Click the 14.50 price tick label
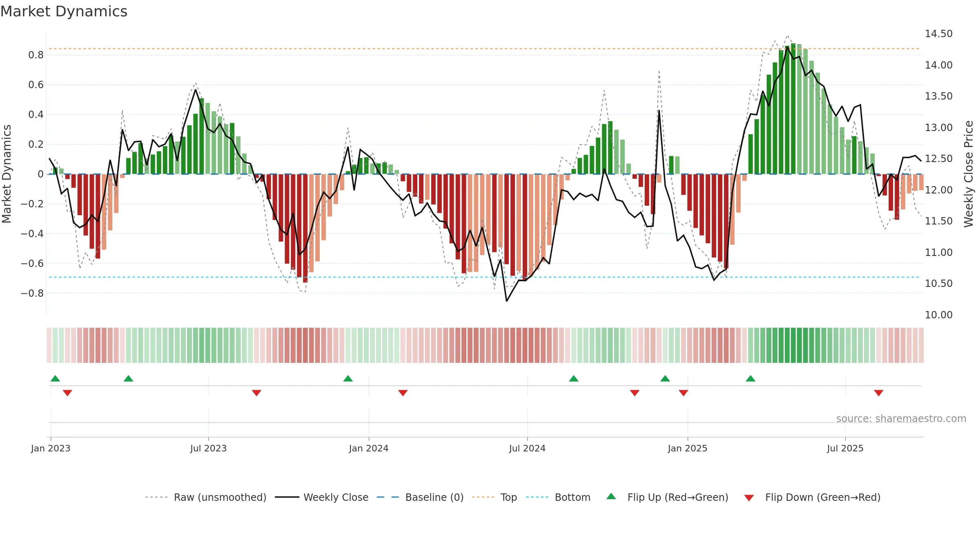This screenshot has width=980, height=551. pyautogui.click(x=939, y=34)
